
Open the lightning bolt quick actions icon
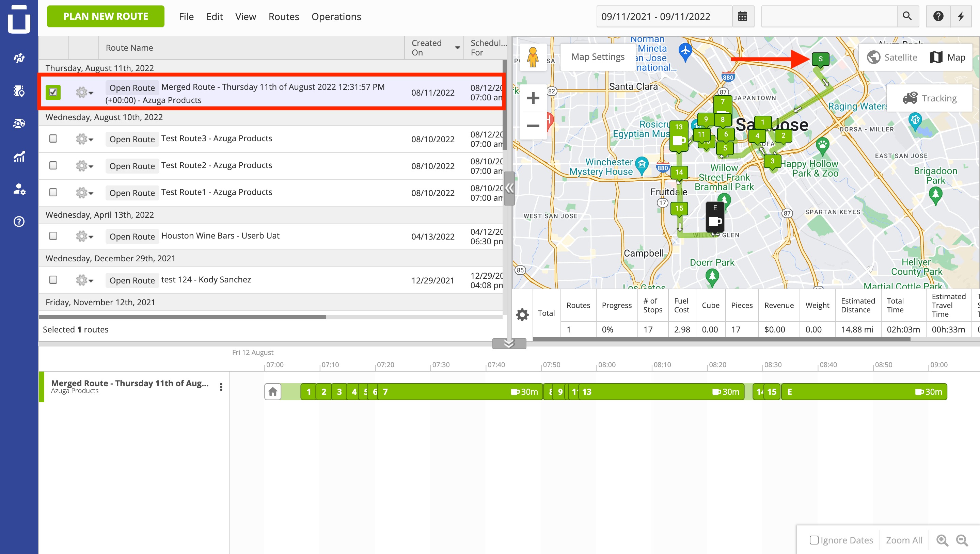tap(961, 16)
